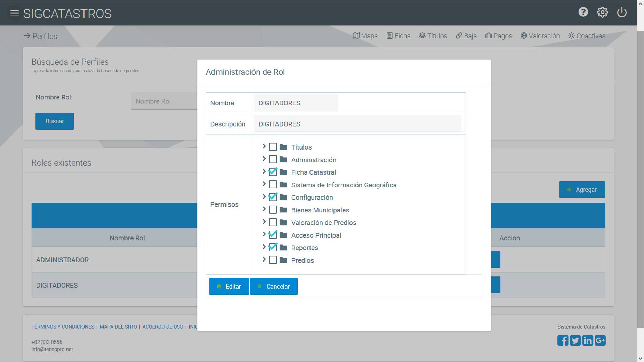This screenshot has height=362, width=644.
Task: Check the Administración permission checkbox
Action: pyautogui.click(x=273, y=159)
